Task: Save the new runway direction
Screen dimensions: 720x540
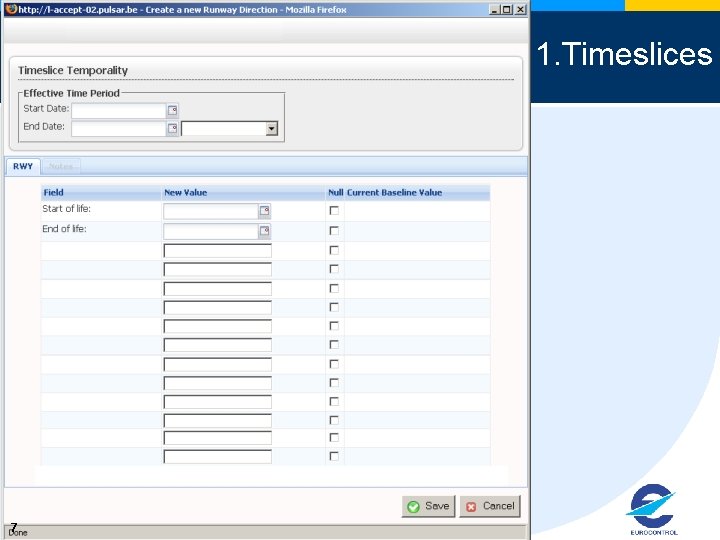Action: [428, 506]
